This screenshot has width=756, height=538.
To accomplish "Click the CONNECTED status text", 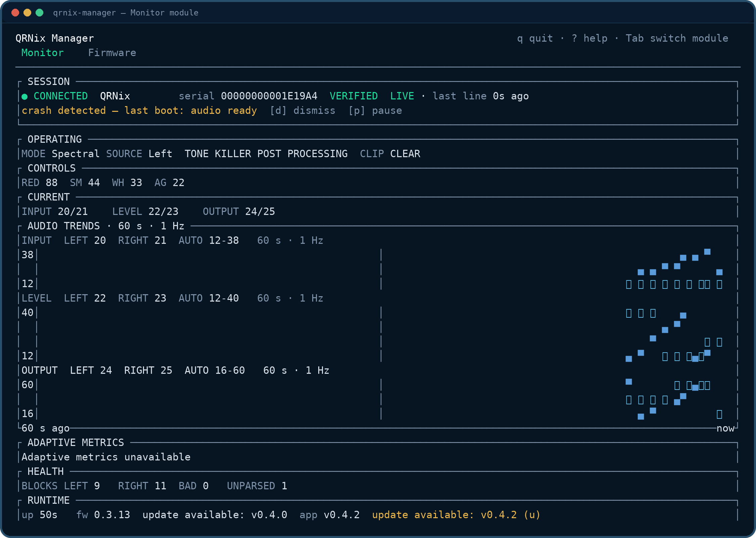I will (61, 96).
